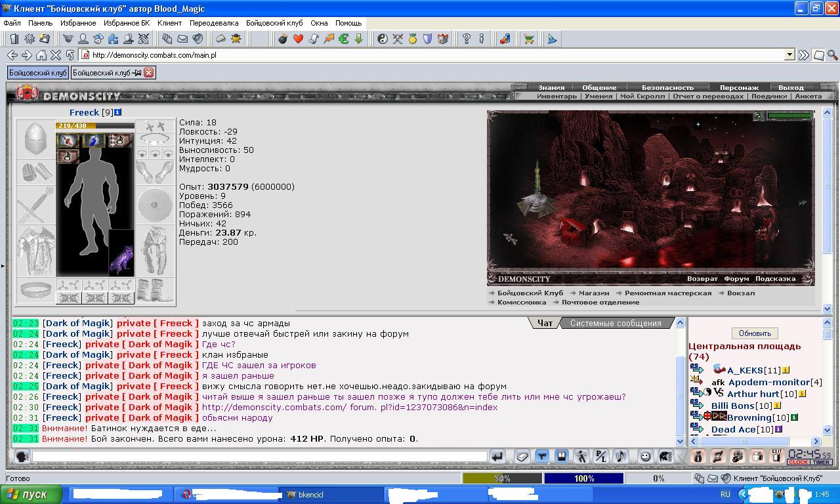Open the Помощь menu
Image resolution: width=840 pixels, height=504 pixels.
click(348, 23)
